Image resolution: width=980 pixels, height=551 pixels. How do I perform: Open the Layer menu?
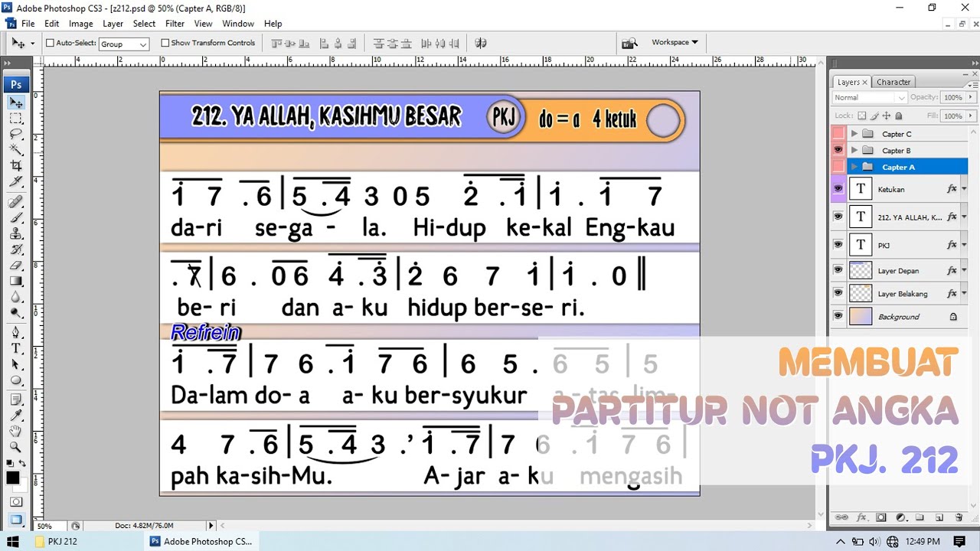click(x=113, y=24)
